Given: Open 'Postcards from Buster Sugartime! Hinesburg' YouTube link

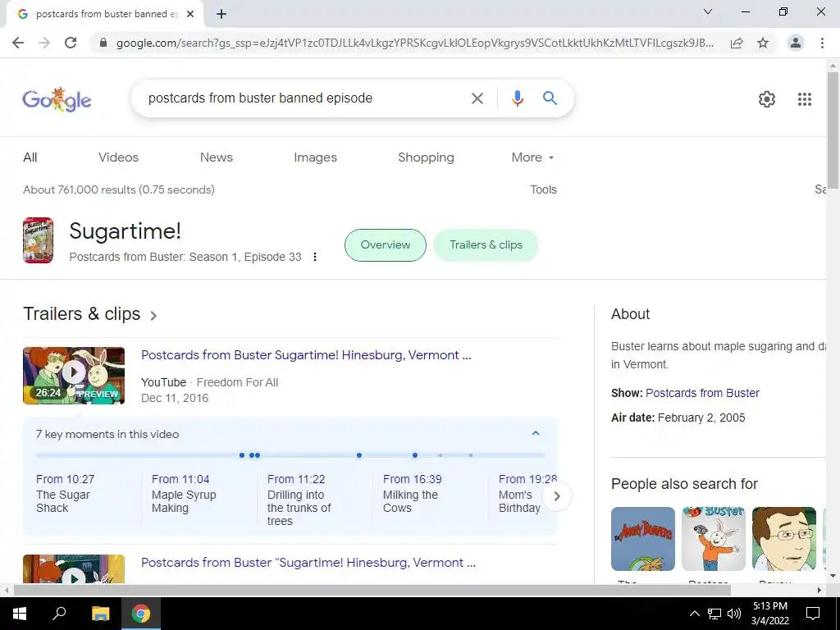Looking at the screenshot, I should coord(306,355).
